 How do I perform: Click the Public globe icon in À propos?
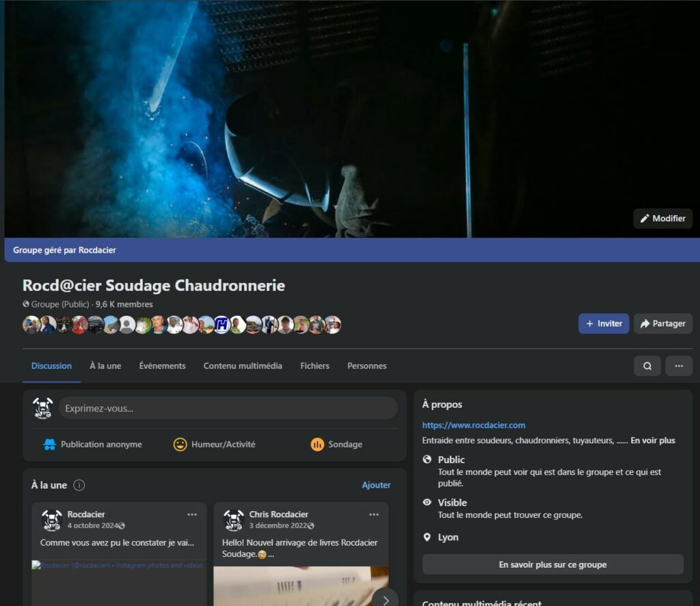click(x=427, y=459)
